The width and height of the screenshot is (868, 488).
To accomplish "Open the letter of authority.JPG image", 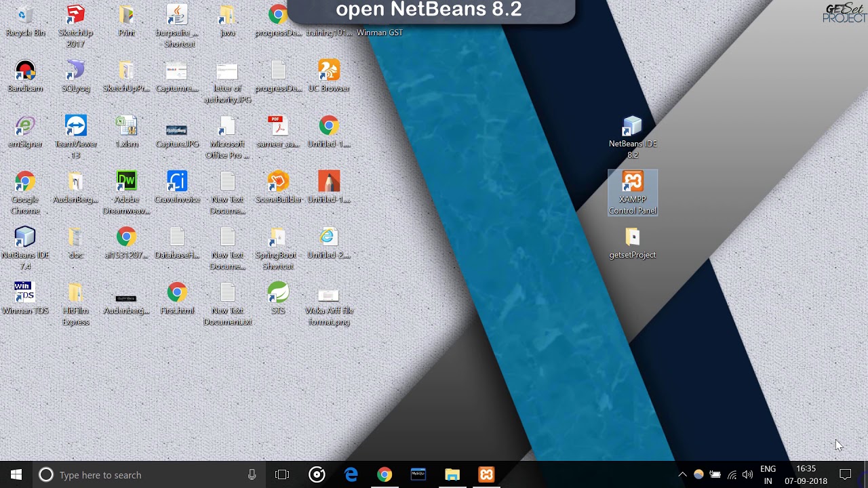I will (x=227, y=82).
